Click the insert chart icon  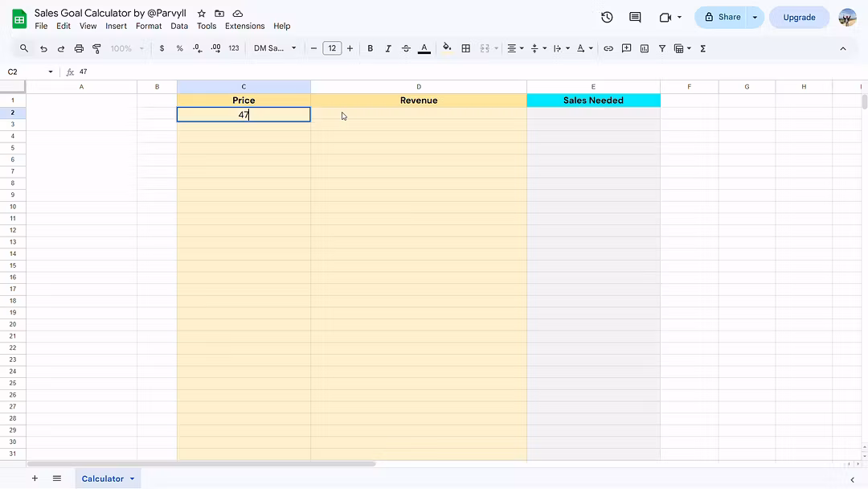pyautogui.click(x=645, y=48)
